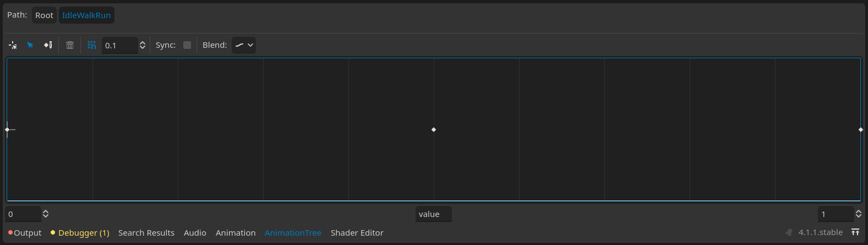Click the snap step 0.1 field
868x245 pixels.
119,46
